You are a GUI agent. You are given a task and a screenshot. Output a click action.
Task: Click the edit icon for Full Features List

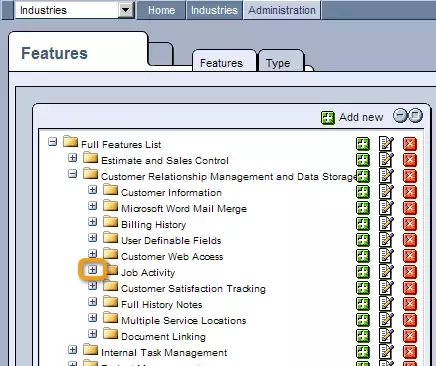[386, 144]
